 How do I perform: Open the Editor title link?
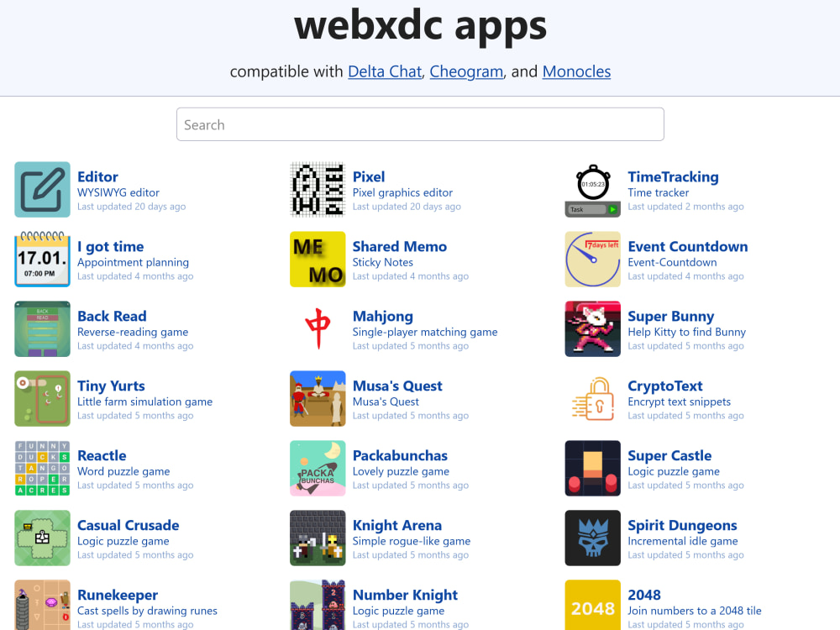(x=97, y=176)
